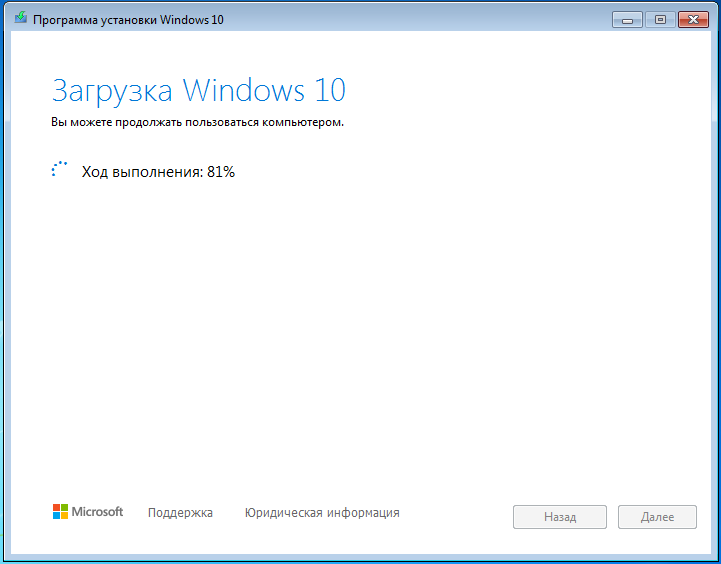Viewport: 721px width, 564px height.
Task: Click the Windows 10 Setup title bar icon
Action: click(21, 19)
